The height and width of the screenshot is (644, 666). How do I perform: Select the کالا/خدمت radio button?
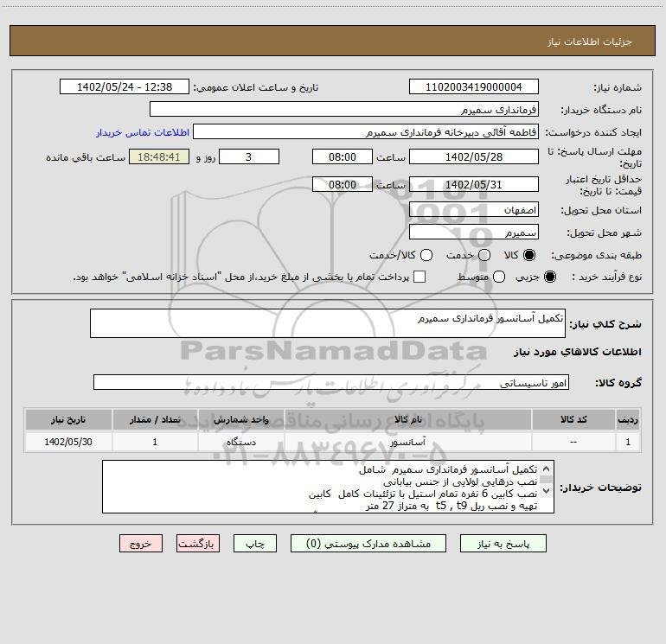(x=426, y=255)
